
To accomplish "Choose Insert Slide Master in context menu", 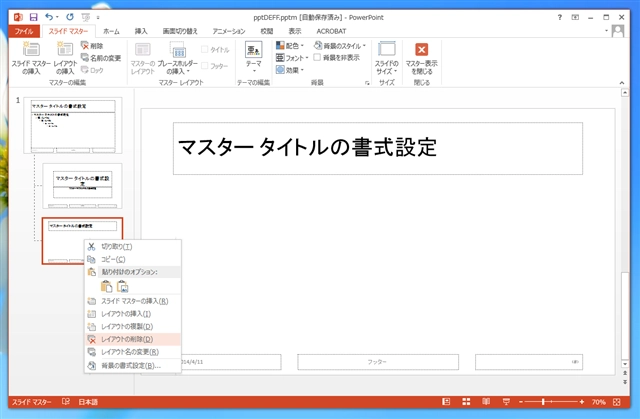I will click(133, 301).
